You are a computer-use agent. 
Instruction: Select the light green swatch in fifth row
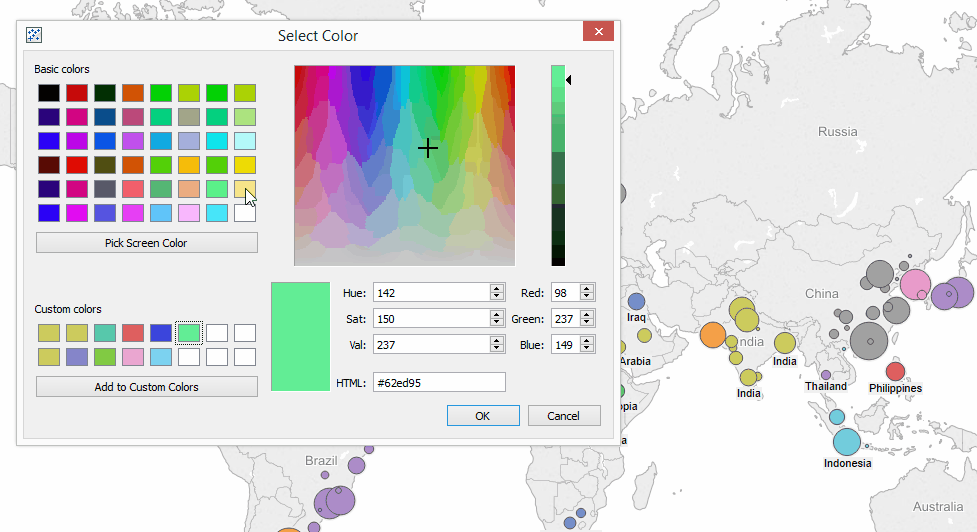[x=217, y=189]
